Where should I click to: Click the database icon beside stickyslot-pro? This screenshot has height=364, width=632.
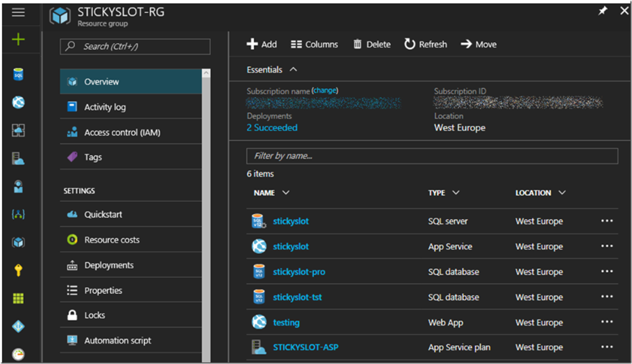[x=259, y=271]
